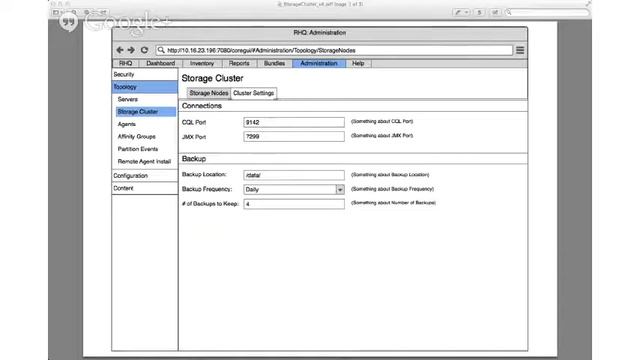The height and width of the screenshot is (360, 640).
Task: Click '(Something about JMX Port)' hint text
Action: [382, 136]
